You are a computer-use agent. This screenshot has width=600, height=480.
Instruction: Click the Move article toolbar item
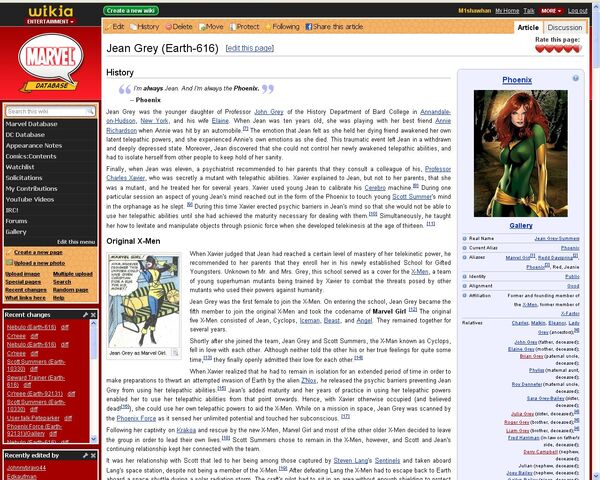coord(211,27)
